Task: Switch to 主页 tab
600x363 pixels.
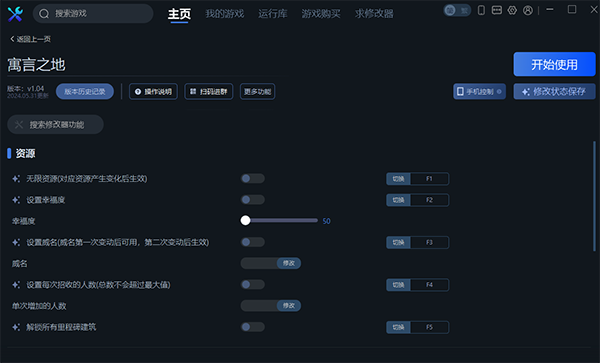Action: [179, 14]
